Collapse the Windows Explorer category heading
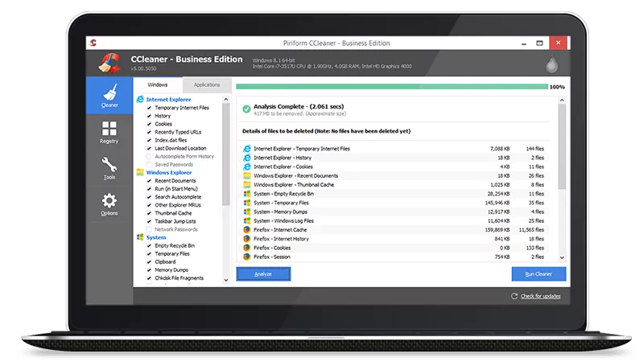Viewport: 644px width, 362px height. [169, 172]
